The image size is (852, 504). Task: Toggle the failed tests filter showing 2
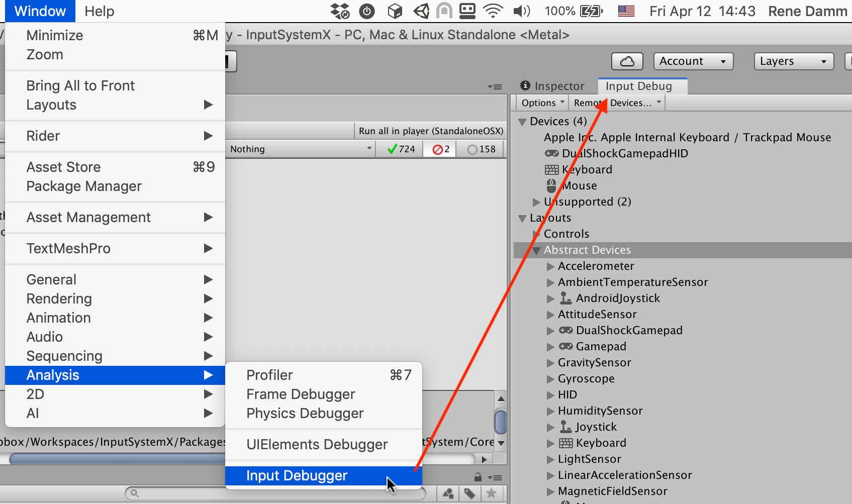click(x=440, y=149)
